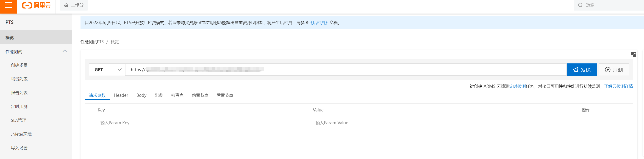The width and height of the screenshot is (644, 159).
Task: Click the fullscreen expand icon of the panel
Action: (633, 55)
